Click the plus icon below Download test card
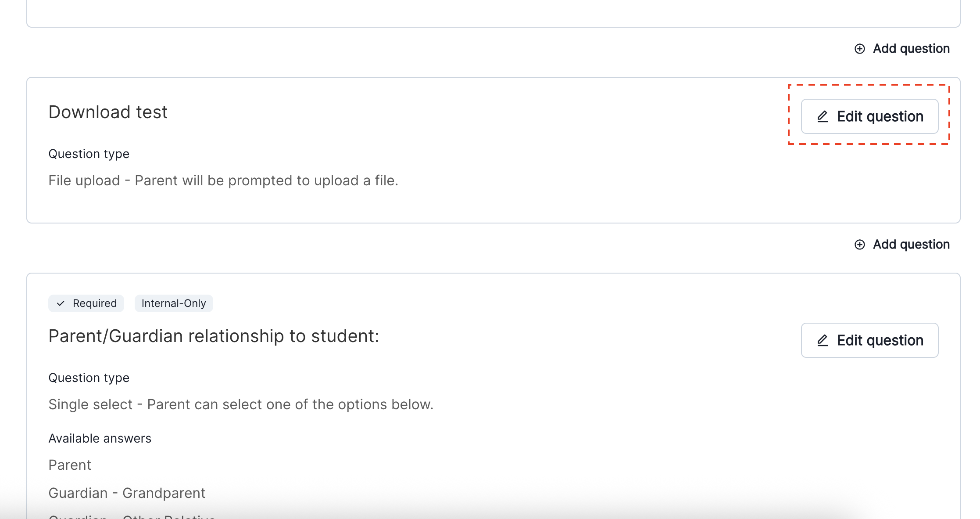 860,245
